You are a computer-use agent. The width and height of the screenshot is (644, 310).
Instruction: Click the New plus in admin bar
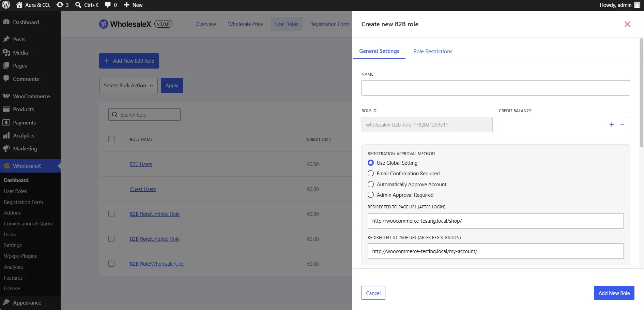[x=126, y=5]
